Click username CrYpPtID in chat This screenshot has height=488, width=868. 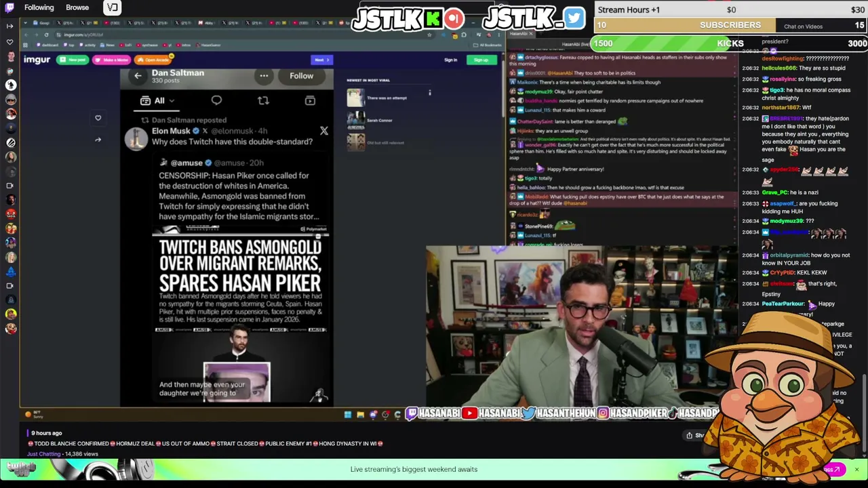coord(783,273)
